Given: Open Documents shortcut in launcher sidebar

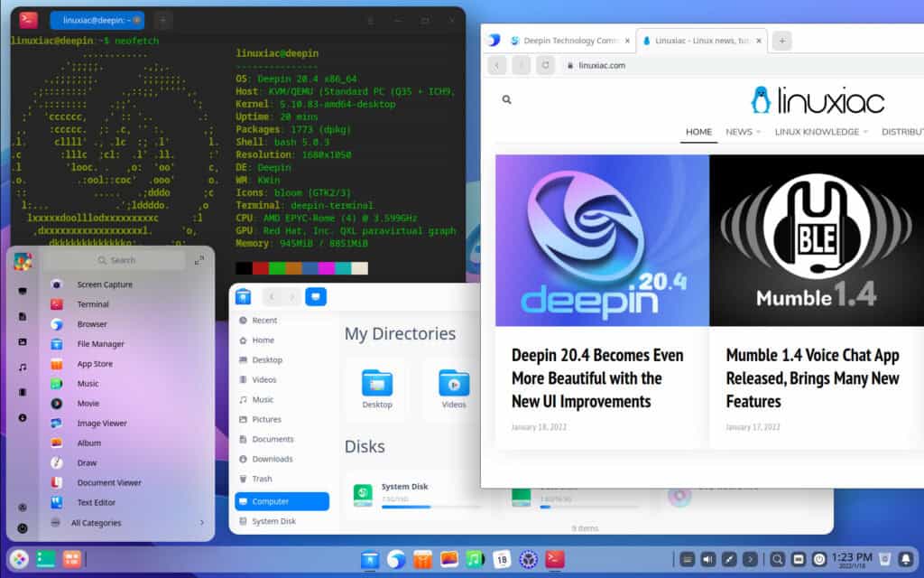Looking at the screenshot, I should point(23,317).
